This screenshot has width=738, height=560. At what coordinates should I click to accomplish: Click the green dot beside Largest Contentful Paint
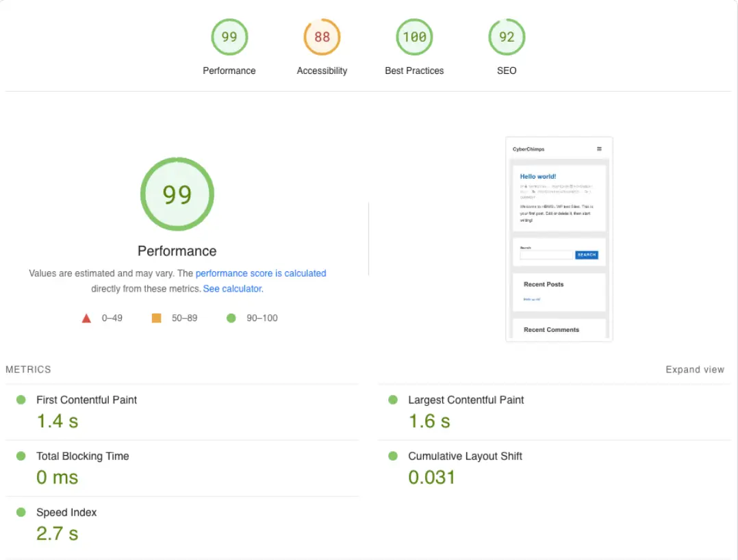tap(392, 400)
